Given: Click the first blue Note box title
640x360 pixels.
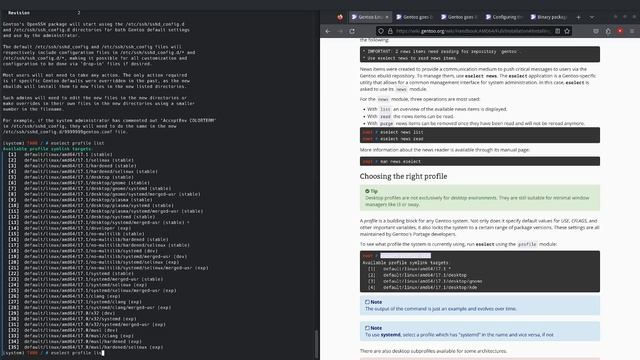Looking at the screenshot, I should click(373, 302).
